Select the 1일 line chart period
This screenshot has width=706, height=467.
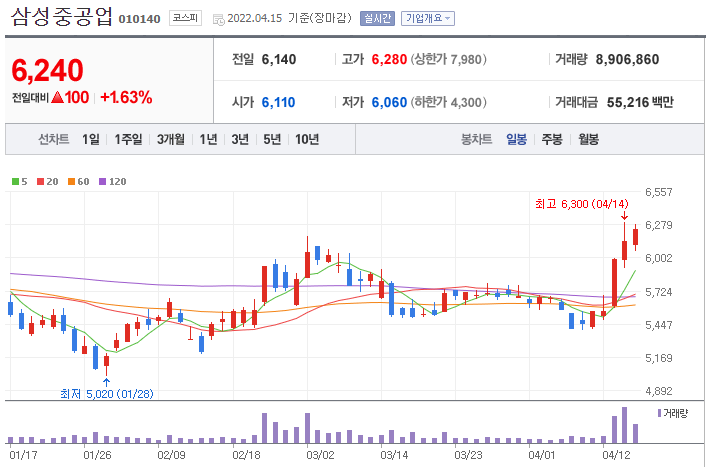pyautogui.click(x=91, y=140)
